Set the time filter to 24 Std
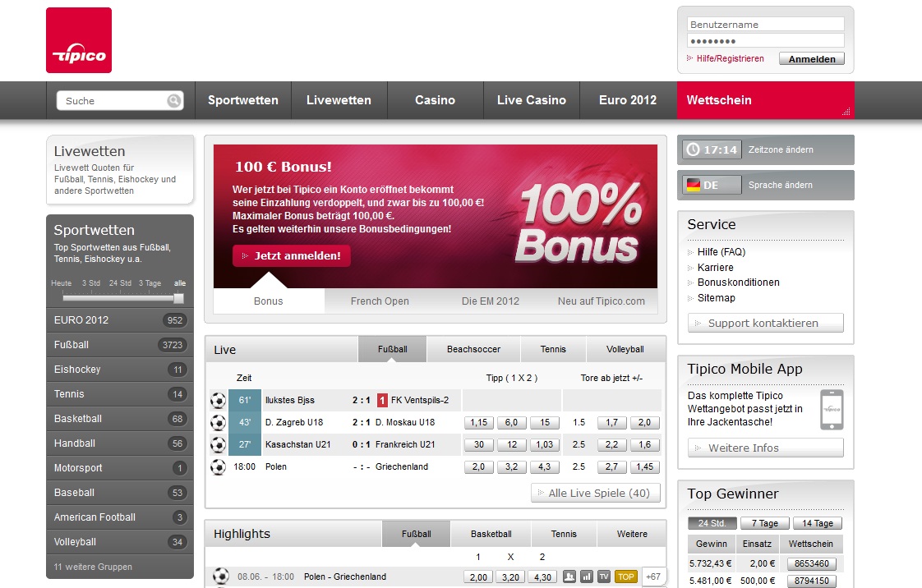The image size is (922, 588). coord(120,283)
